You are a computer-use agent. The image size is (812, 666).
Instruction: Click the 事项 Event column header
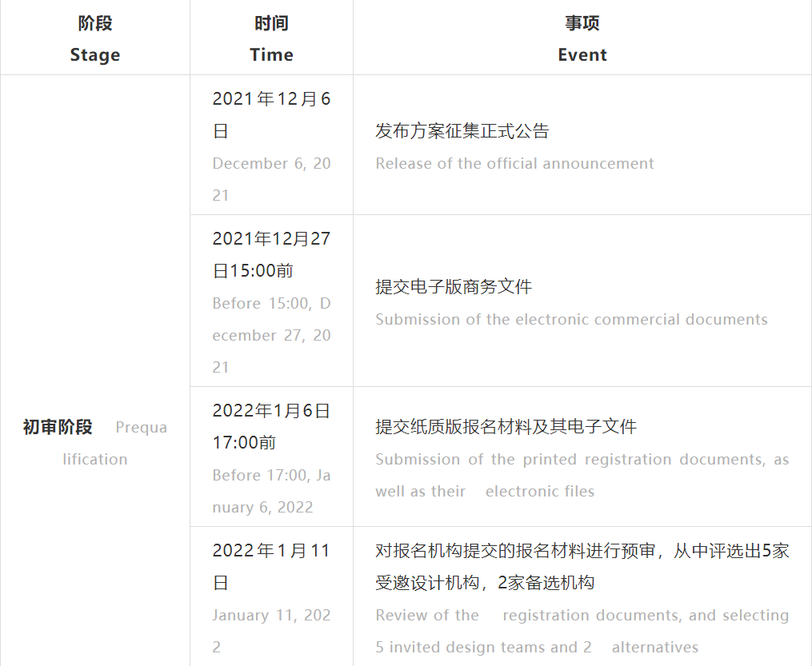tap(582, 38)
